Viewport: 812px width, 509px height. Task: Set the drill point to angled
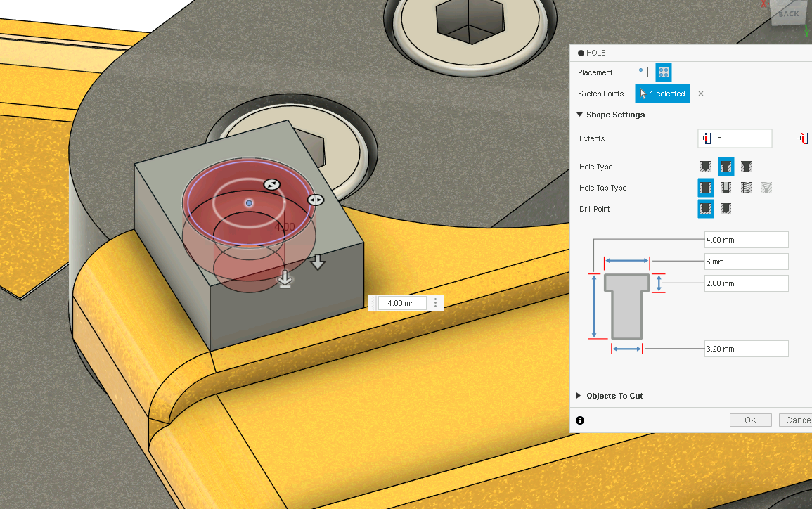[726, 209]
